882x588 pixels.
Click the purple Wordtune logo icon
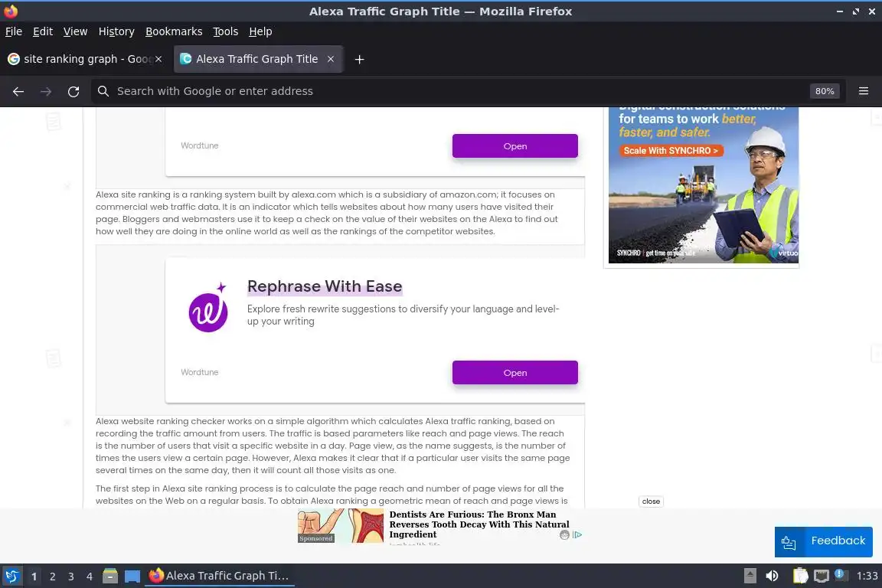pyautogui.click(x=208, y=308)
